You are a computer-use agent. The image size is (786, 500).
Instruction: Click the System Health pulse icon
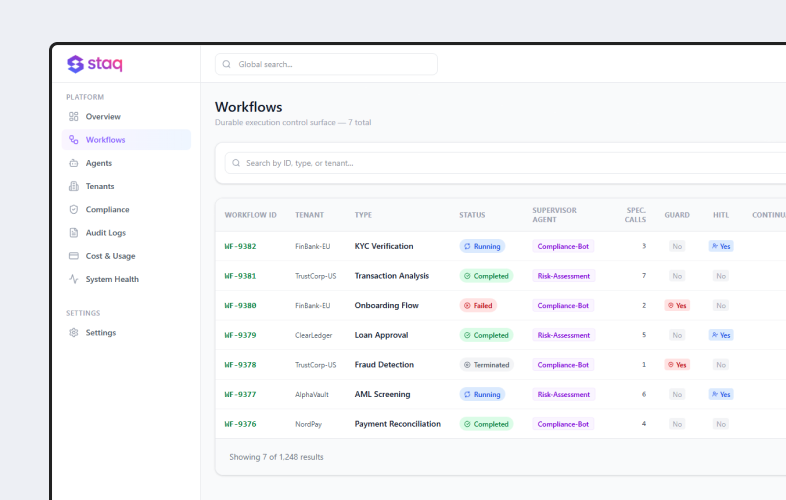pyautogui.click(x=74, y=279)
